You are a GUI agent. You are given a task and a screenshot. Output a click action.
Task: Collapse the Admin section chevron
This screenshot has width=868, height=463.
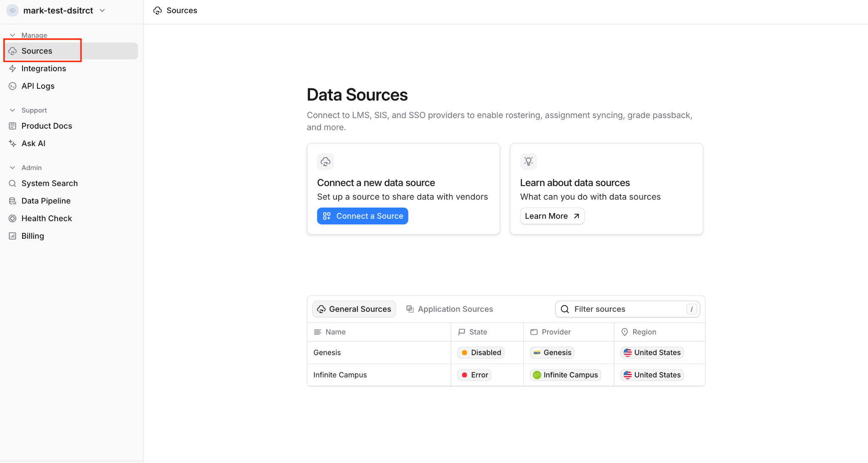point(12,167)
